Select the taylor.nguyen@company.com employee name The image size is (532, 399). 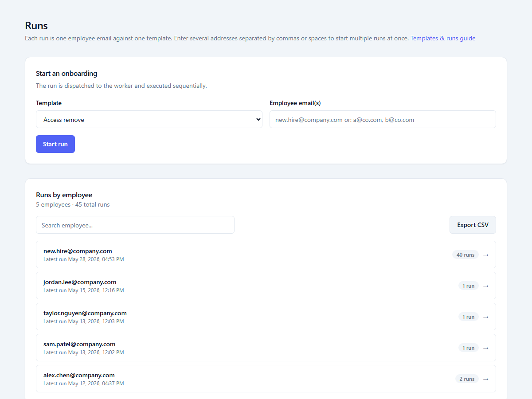(x=85, y=313)
